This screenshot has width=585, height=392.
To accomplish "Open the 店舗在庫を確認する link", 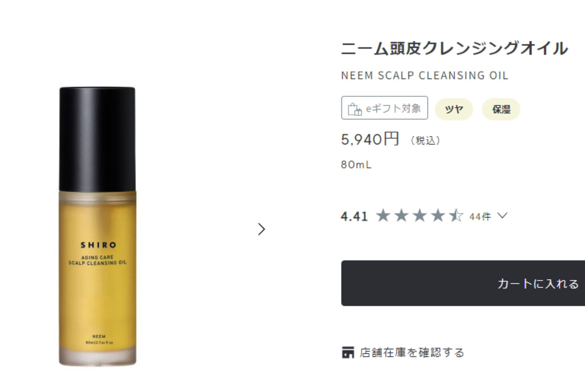I will (412, 352).
